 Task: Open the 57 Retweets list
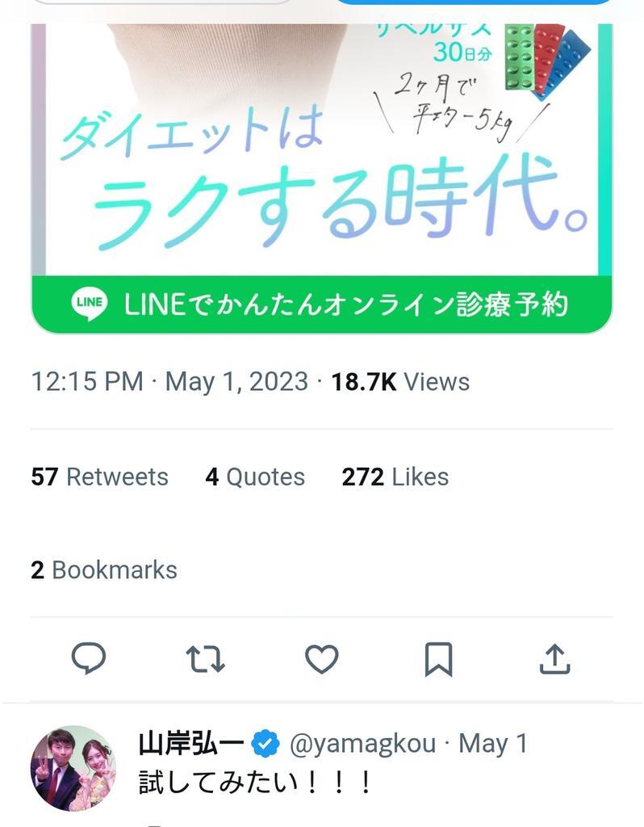[99, 476]
